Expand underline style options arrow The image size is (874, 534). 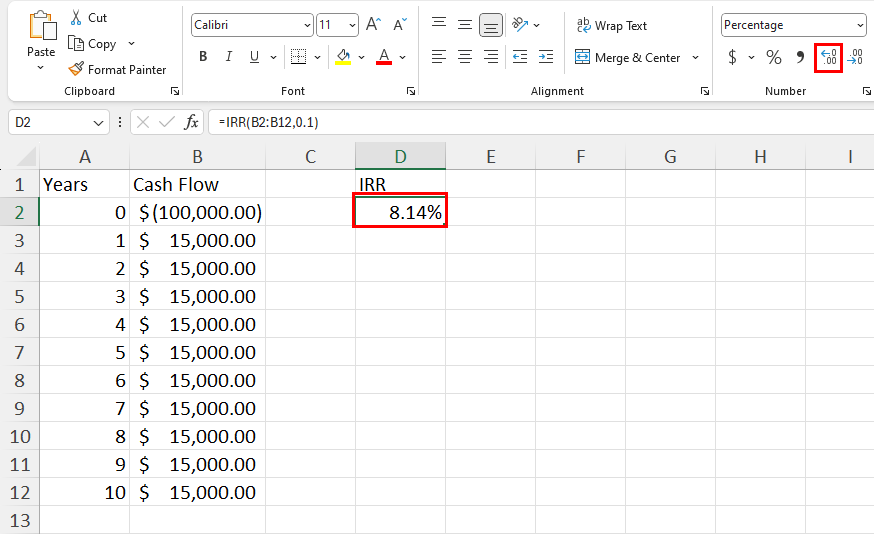point(273,57)
